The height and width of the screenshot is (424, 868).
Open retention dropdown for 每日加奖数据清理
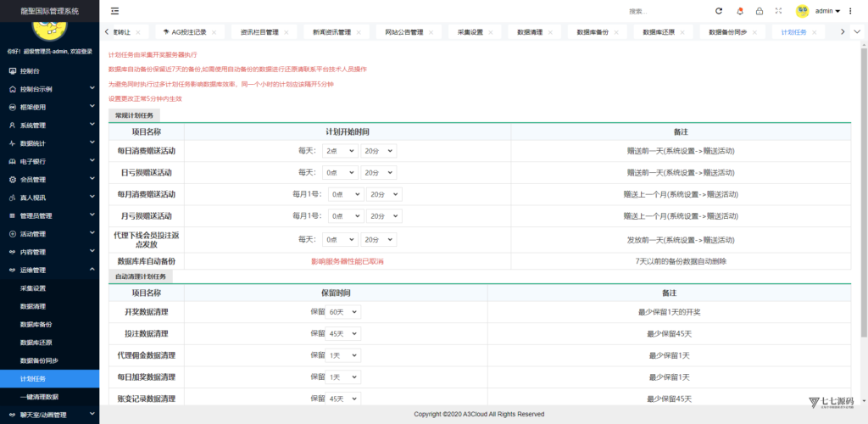click(x=342, y=377)
